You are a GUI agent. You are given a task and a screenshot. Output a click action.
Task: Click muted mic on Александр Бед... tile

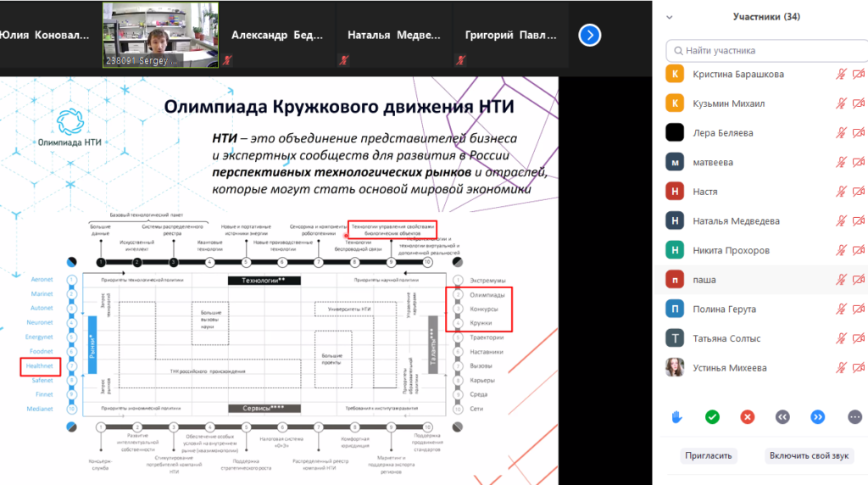pyautogui.click(x=227, y=60)
